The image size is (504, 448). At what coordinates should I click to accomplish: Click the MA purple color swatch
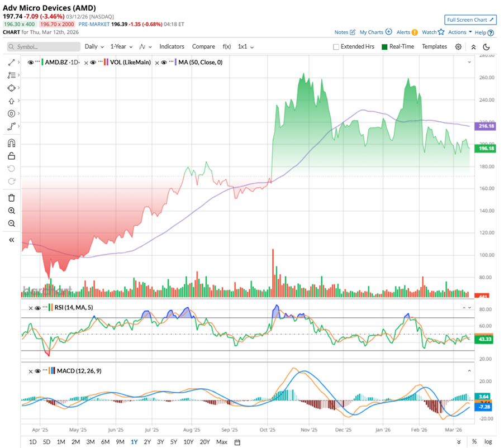pos(175,63)
